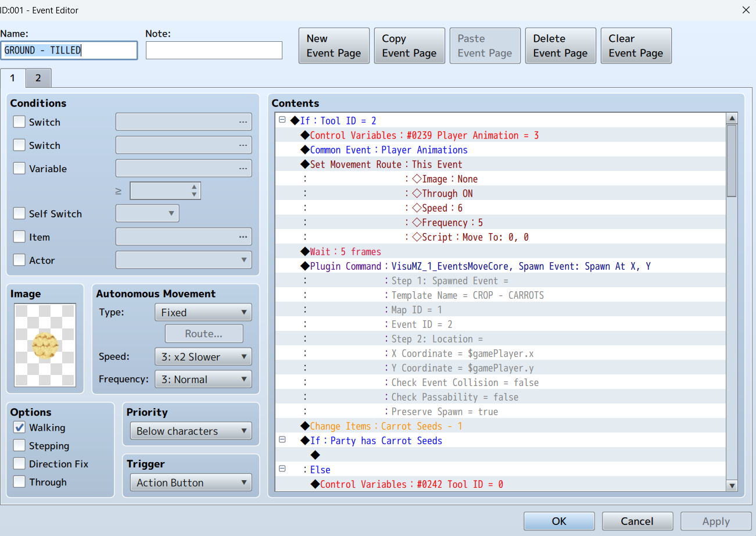This screenshot has width=756, height=536.
Task: Tick the Actor condition checkbox
Action: 20,260
